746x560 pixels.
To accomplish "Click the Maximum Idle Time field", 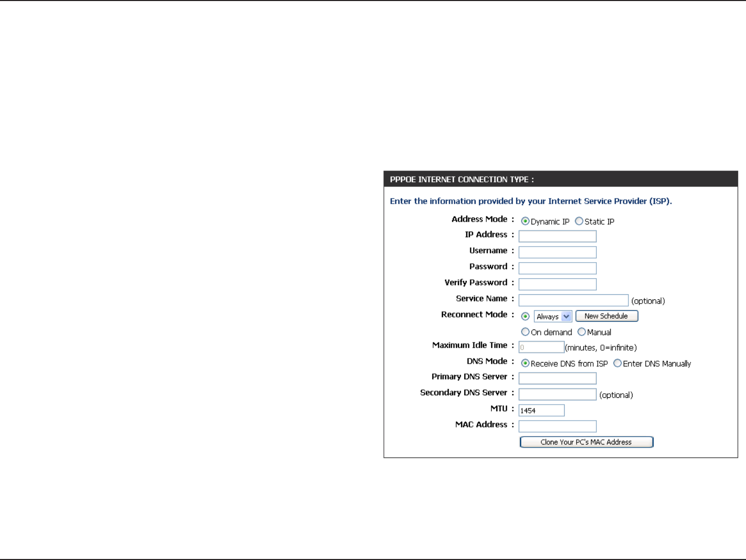I will click(x=541, y=347).
